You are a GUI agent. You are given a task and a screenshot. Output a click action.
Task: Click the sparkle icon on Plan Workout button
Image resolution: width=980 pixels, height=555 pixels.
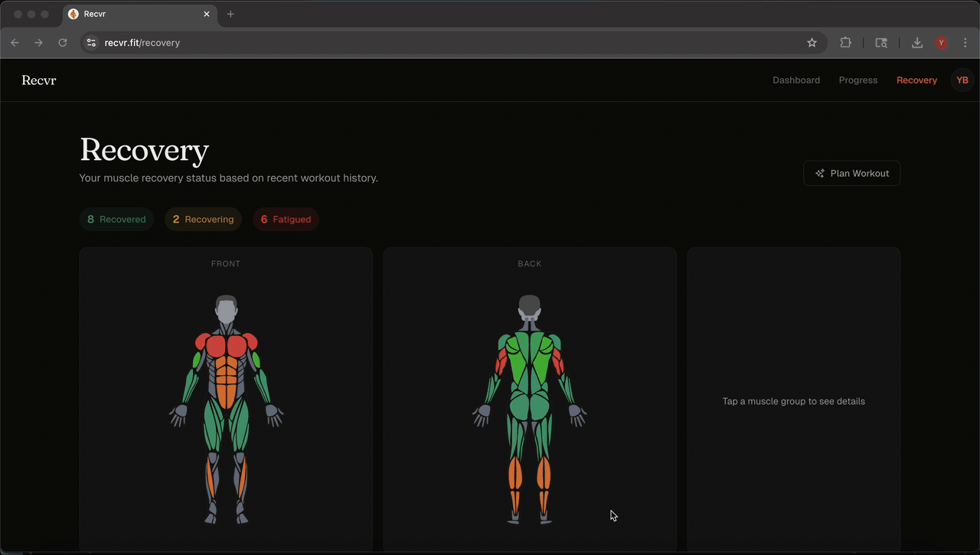tap(821, 173)
